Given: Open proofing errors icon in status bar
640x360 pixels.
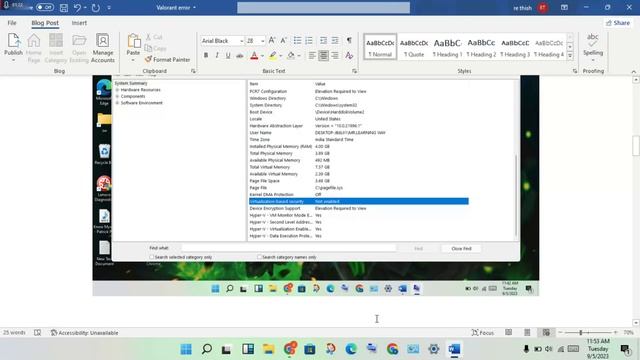Looking at the screenshot, I should [x=38, y=333].
